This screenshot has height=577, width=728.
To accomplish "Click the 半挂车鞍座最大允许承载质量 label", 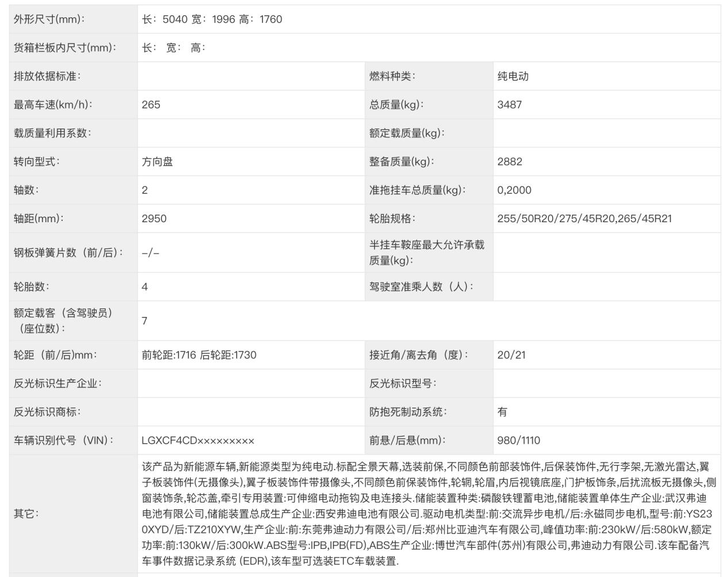I will (x=426, y=253).
